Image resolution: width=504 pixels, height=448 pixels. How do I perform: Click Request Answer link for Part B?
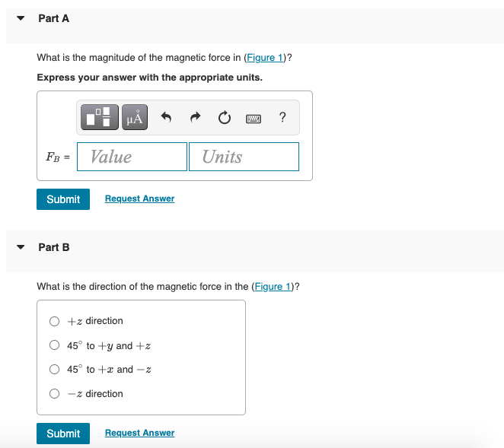coord(139,433)
